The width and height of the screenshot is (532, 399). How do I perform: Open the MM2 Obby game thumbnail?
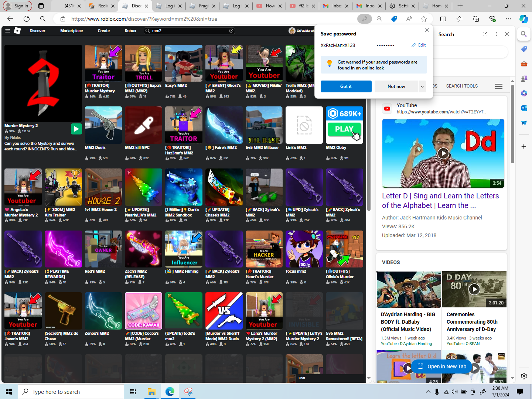click(344, 125)
